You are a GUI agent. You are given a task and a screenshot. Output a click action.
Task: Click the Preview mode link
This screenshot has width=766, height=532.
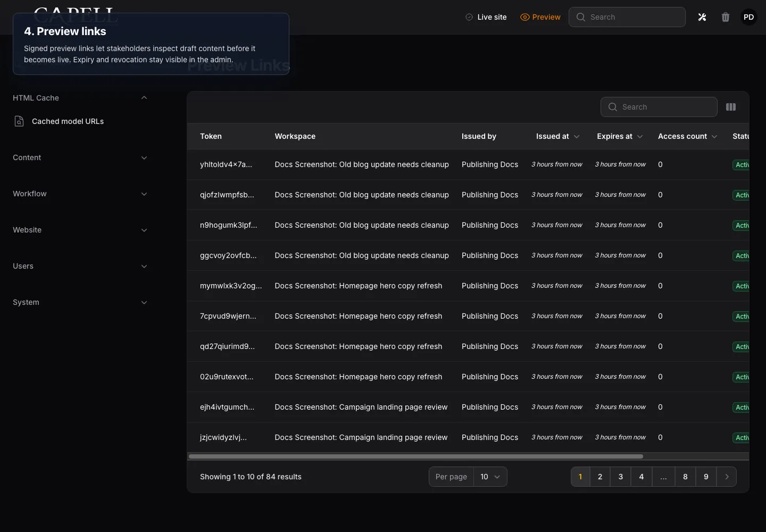click(540, 17)
